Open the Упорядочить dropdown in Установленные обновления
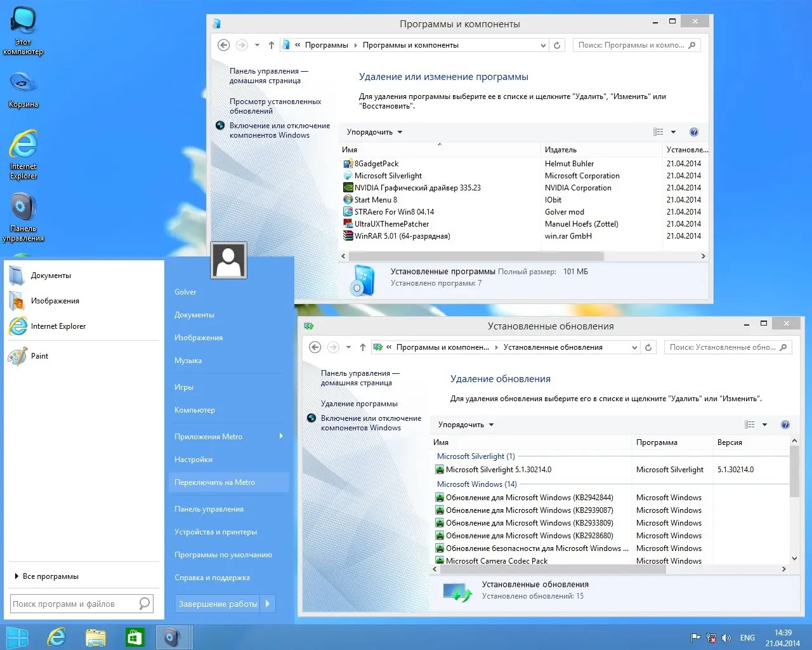812x650 pixels. click(x=466, y=425)
